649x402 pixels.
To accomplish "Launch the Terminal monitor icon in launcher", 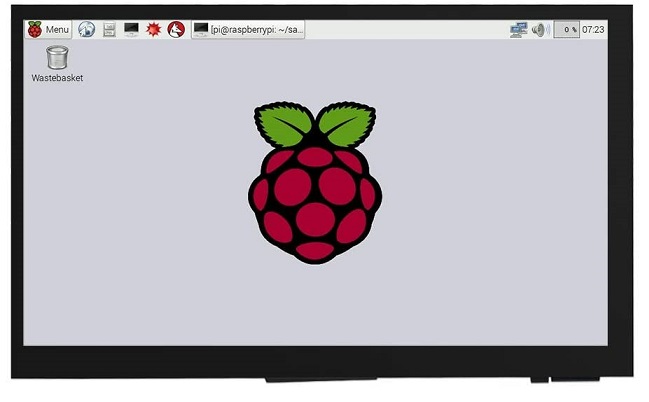I will tap(131, 29).
